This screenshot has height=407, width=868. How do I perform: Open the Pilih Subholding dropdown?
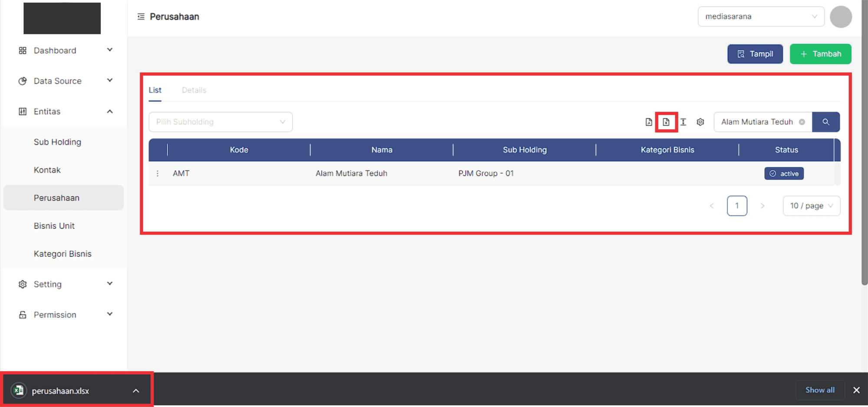[x=220, y=122]
